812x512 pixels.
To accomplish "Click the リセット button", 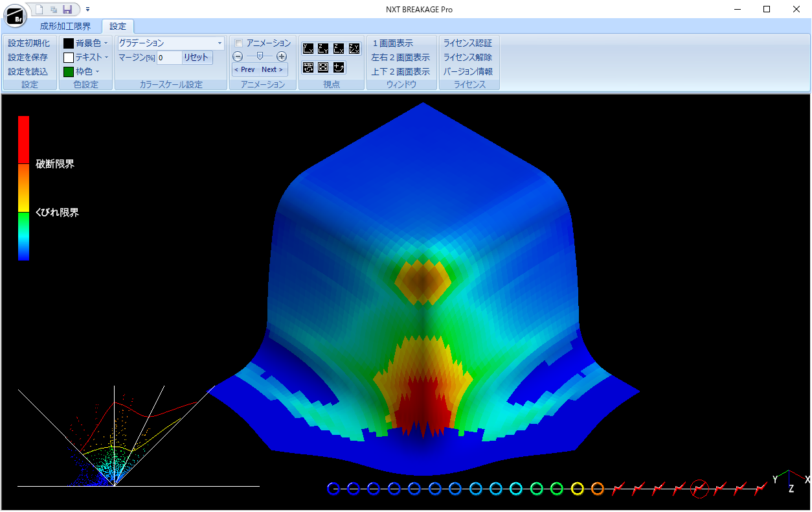I will (x=196, y=58).
